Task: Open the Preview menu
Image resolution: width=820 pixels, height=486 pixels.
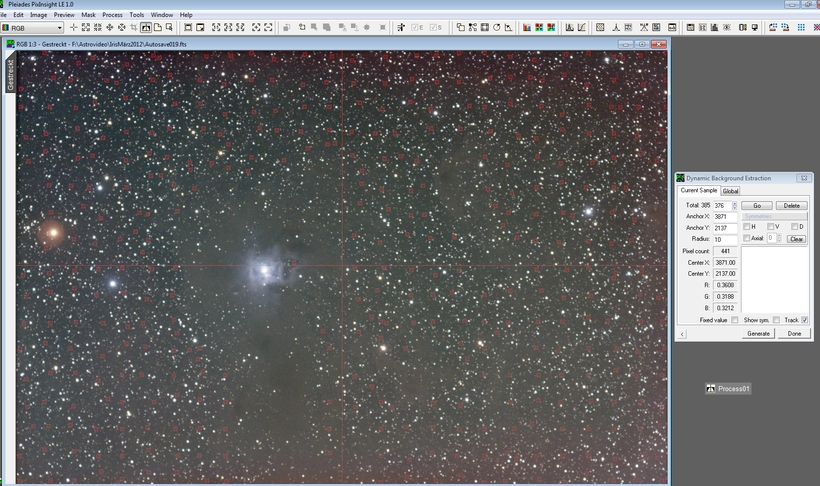Action: point(64,15)
